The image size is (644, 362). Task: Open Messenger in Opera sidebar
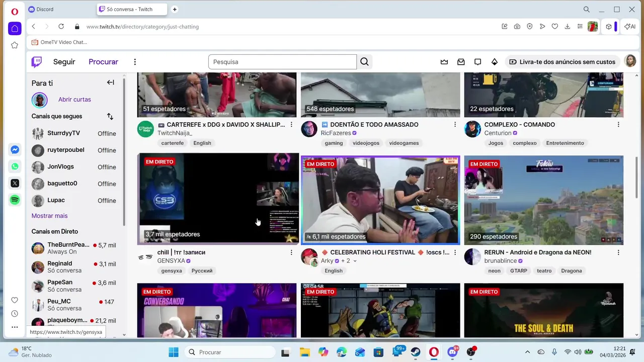[15, 149]
